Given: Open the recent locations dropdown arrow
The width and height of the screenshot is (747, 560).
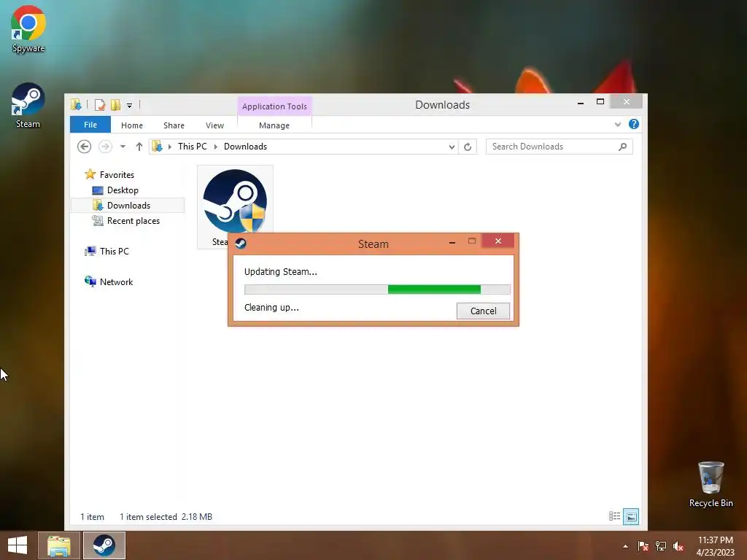Looking at the screenshot, I should (123, 147).
